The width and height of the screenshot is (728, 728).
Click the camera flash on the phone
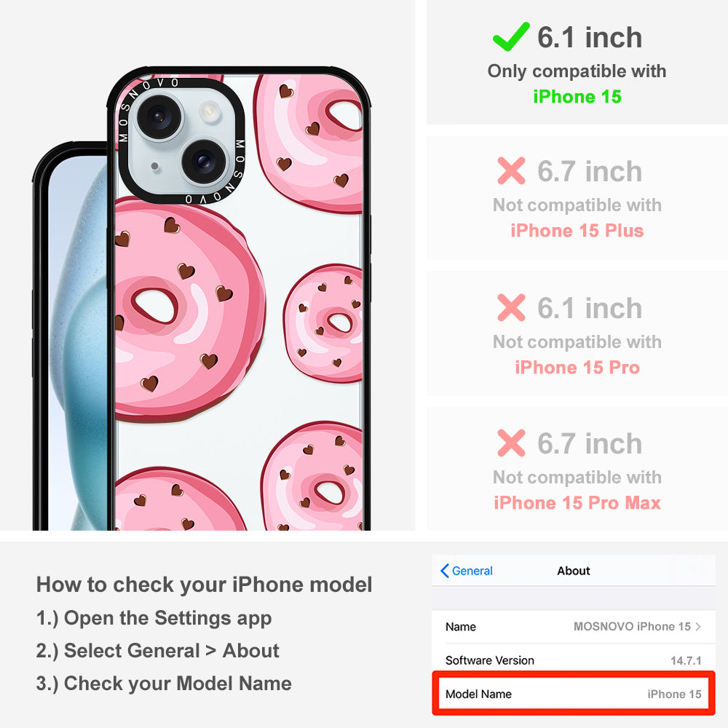pyautogui.click(x=210, y=111)
